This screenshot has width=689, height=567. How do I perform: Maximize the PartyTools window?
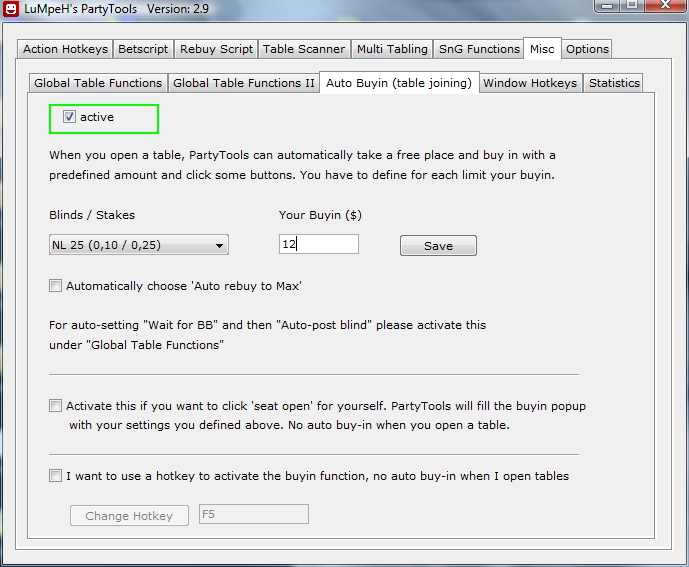[632, 6]
